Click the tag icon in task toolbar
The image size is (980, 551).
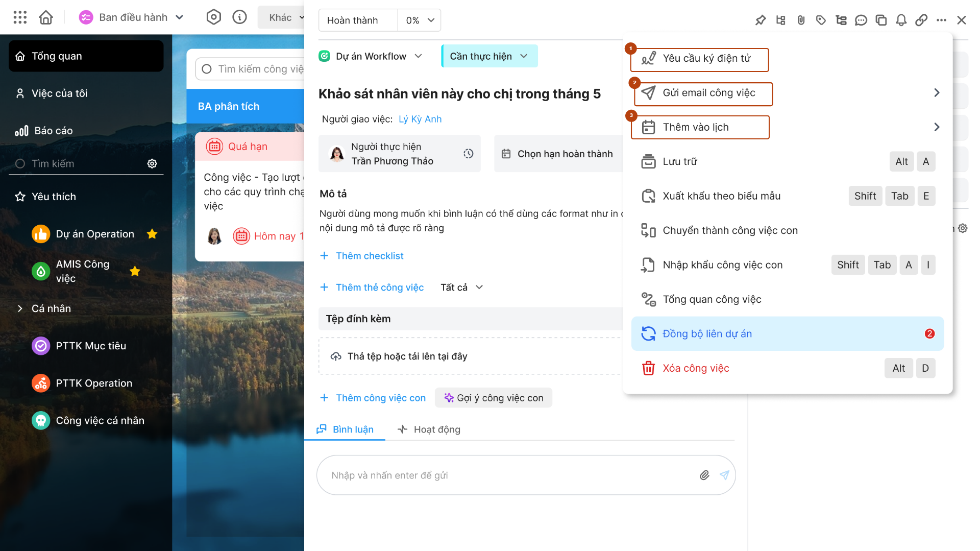(821, 20)
